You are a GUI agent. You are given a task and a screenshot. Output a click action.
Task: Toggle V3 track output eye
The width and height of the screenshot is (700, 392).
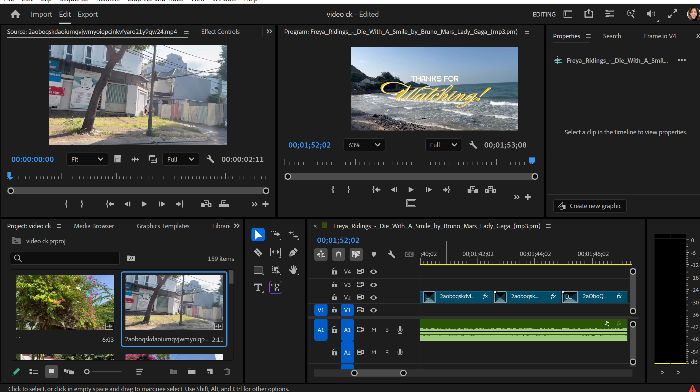click(374, 284)
